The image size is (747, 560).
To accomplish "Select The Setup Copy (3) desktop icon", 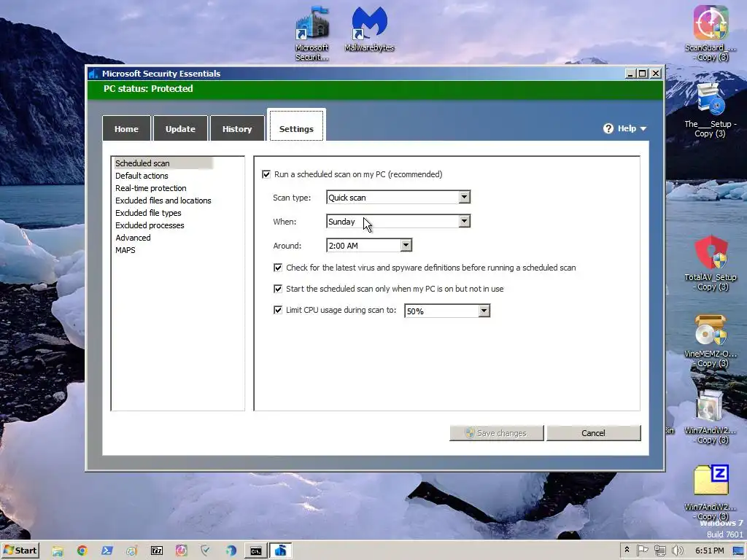I will 711,109.
